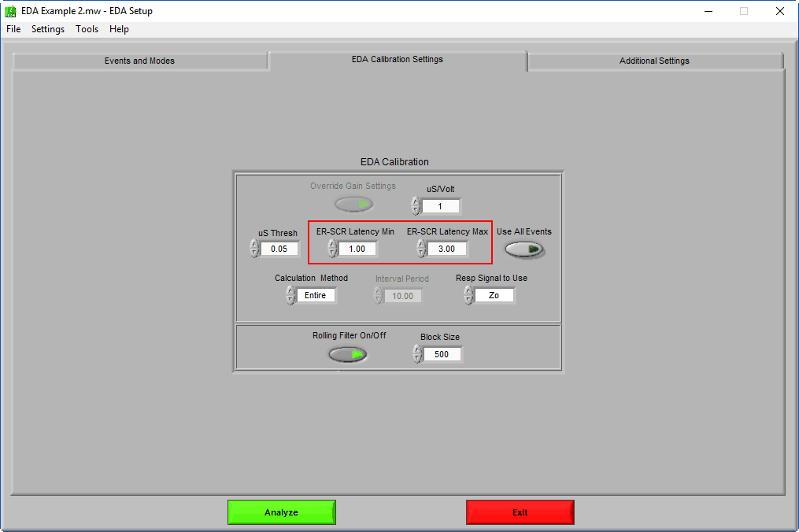Click the uS Thresh stepper arrows
This screenshot has width=799, height=532.
coord(255,249)
